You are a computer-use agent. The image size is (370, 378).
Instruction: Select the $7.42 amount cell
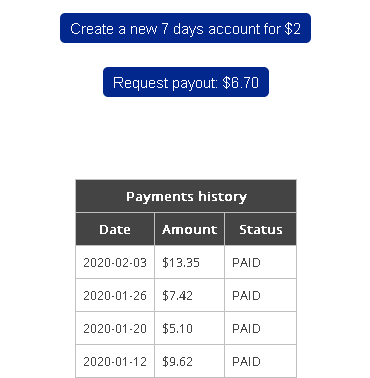[x=189, y=295]
